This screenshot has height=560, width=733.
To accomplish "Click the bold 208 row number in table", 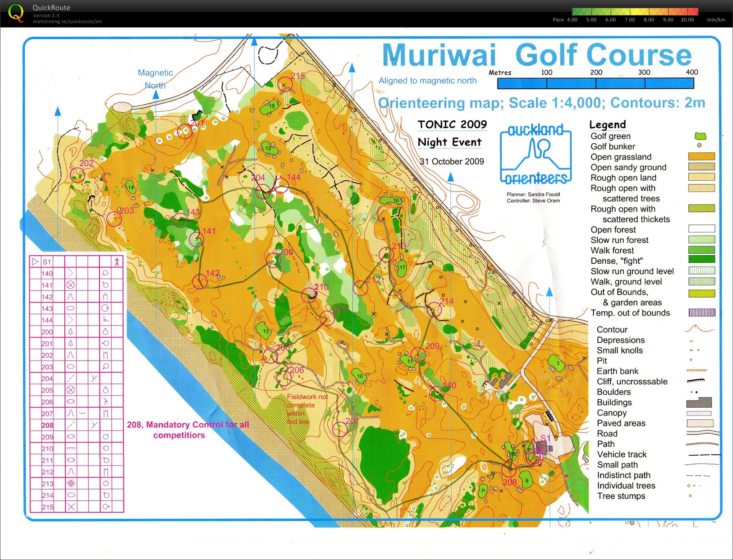I will click(x=47, y=425).
